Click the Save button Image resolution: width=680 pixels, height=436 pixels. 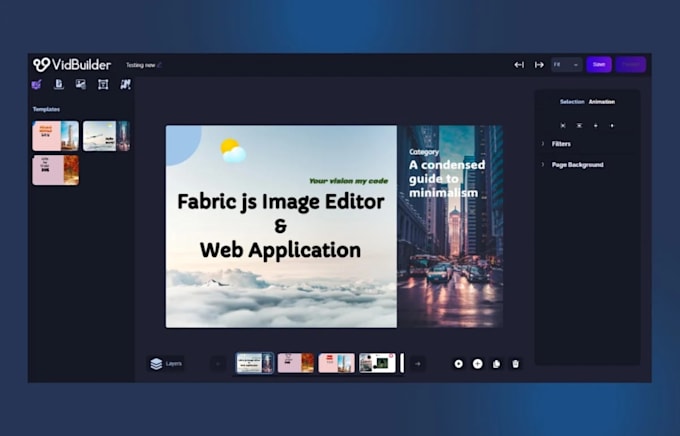(599, 65)
